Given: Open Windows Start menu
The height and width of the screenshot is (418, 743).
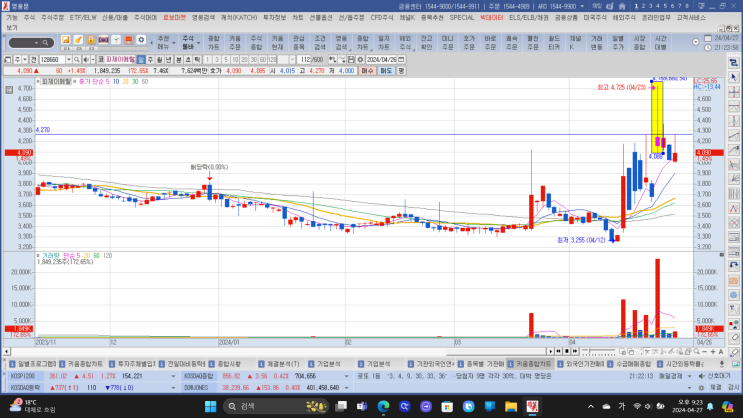Looking at the screenshot, I should (x=211, y=406).
